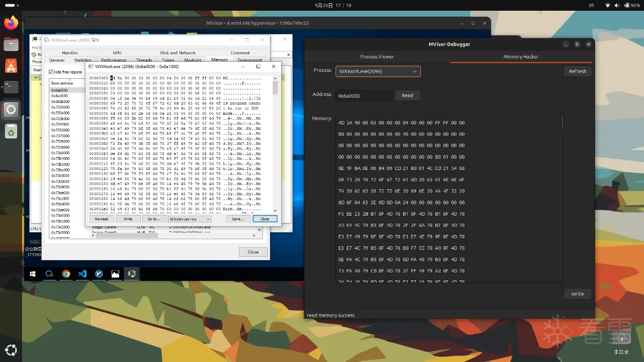Screen dimensions: 644x362
Task: Click the highlighted first byte 4d in hex viewer
Action: point(112,78)
